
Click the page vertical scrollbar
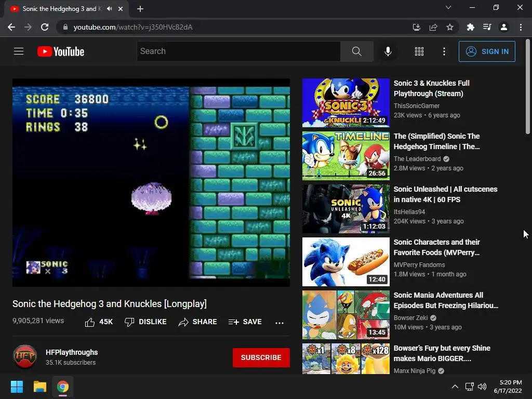tap(528, 87)
